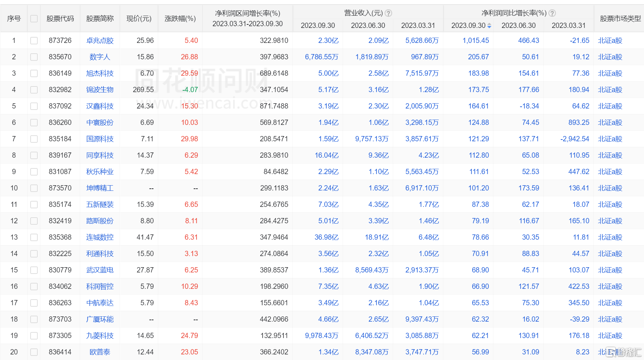The height and width of the screenshot is (360, 644).
Task: Enable checkbox for 836260 中寰股份
Action: 34,123
